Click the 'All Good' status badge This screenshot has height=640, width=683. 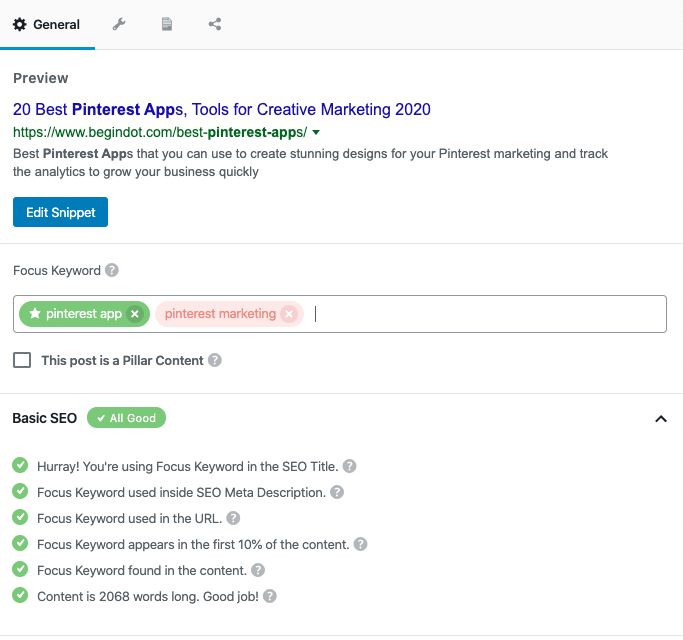(x=126, y=418)
